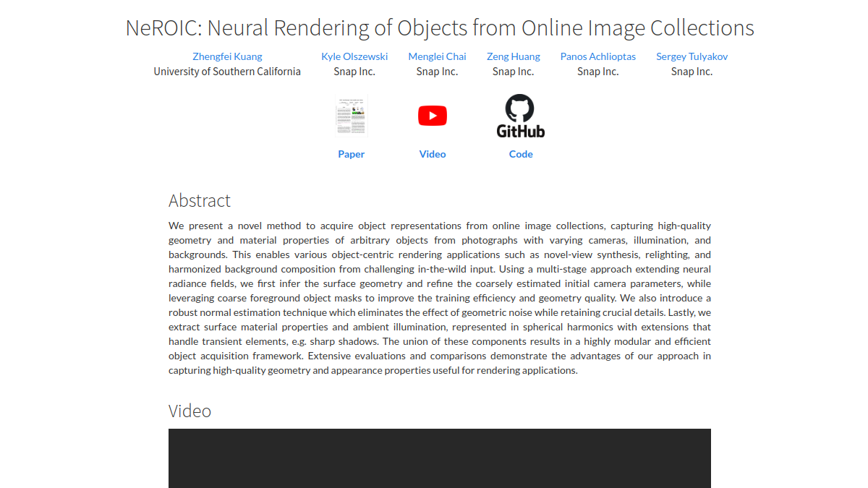This screenshot has width=868, height=488.
Task: Visit Panos Achlioptas's author page
Action: click(598, 56)
